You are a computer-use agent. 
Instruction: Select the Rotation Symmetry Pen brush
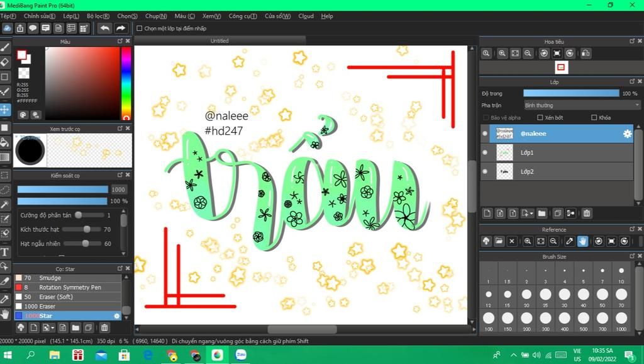tap(68, 288)
